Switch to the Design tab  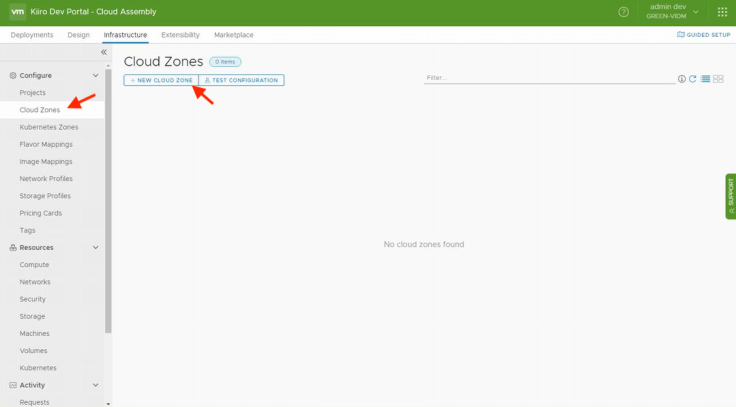[x=78, y=35]
